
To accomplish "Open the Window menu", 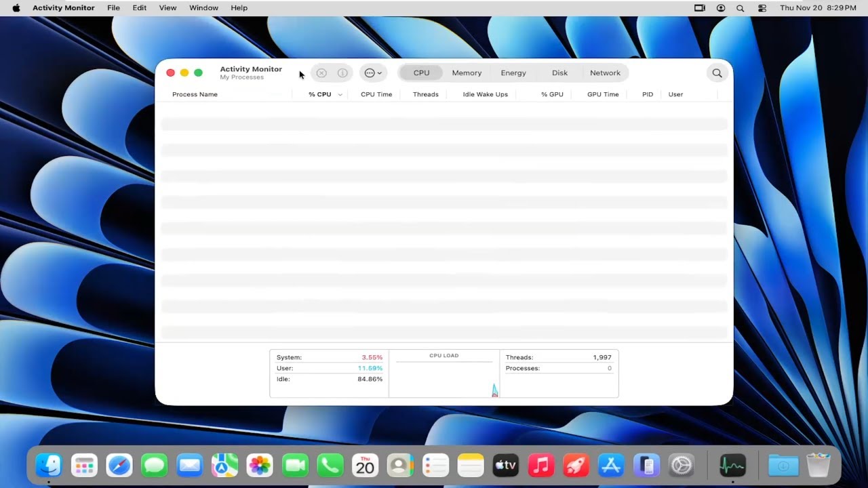I will coord(203,7).
